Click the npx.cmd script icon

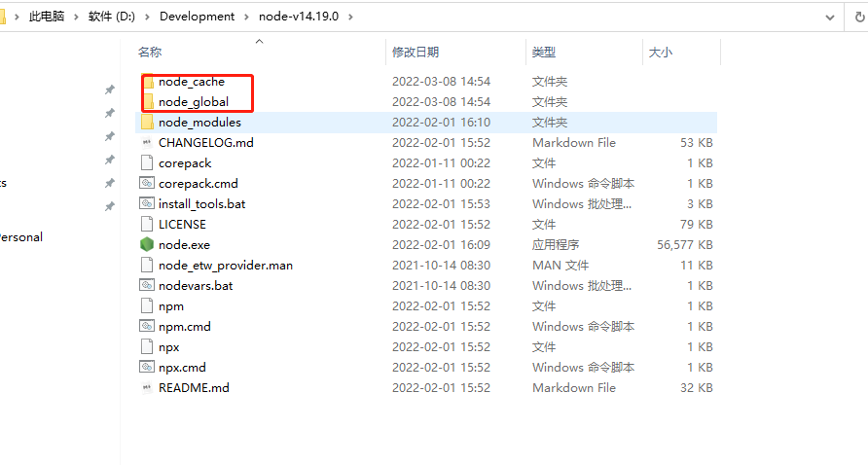tap(147, 367)
